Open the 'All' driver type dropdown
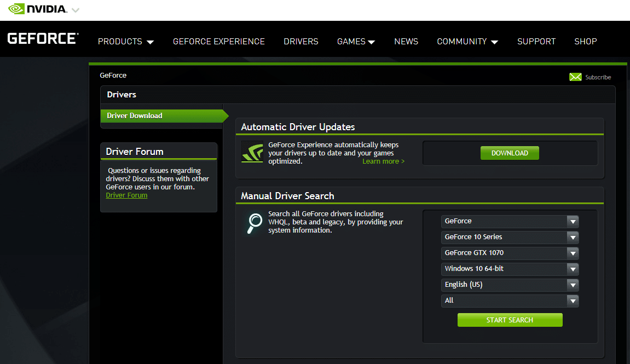Image resolution: width=630 pixels, height=364 pixels. 510,301
